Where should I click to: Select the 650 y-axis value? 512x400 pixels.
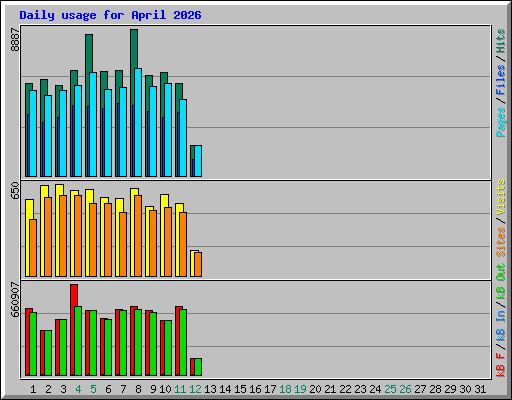(15, 191)
